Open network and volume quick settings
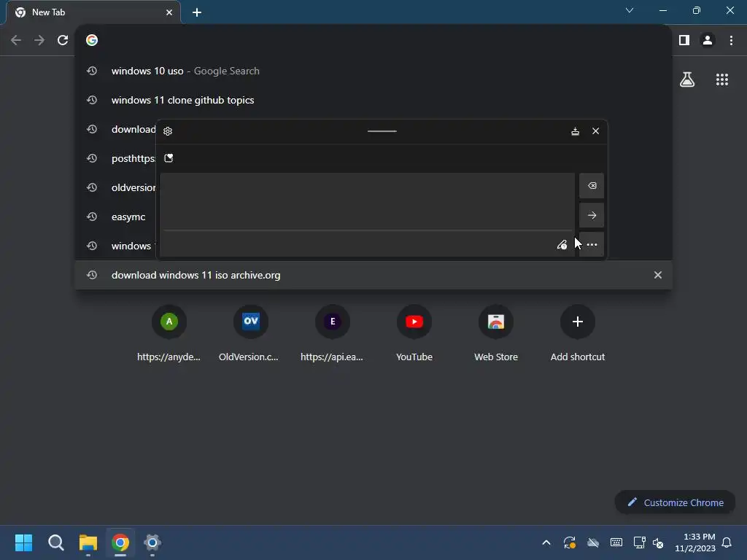Screen dimensions: 747x560 coord(649,542)
